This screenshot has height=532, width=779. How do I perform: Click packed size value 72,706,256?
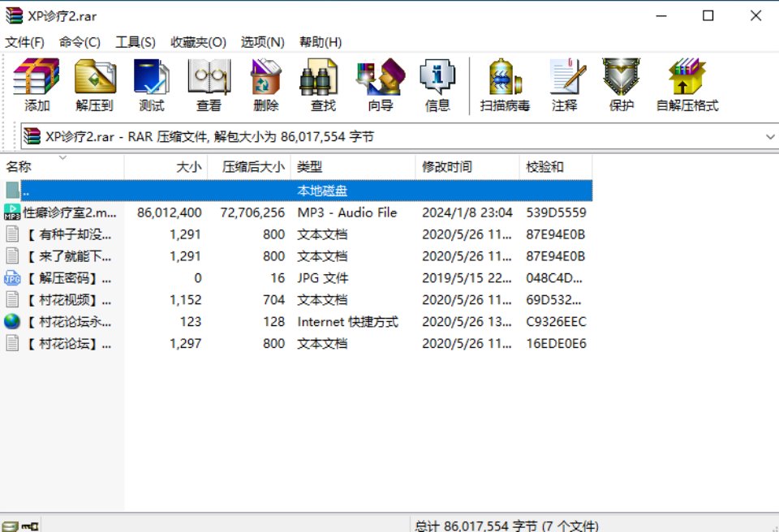252,212
